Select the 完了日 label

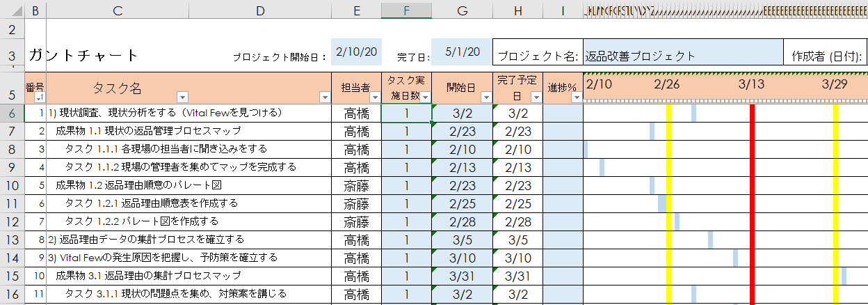pyautogui.click(x=413, y=57)
